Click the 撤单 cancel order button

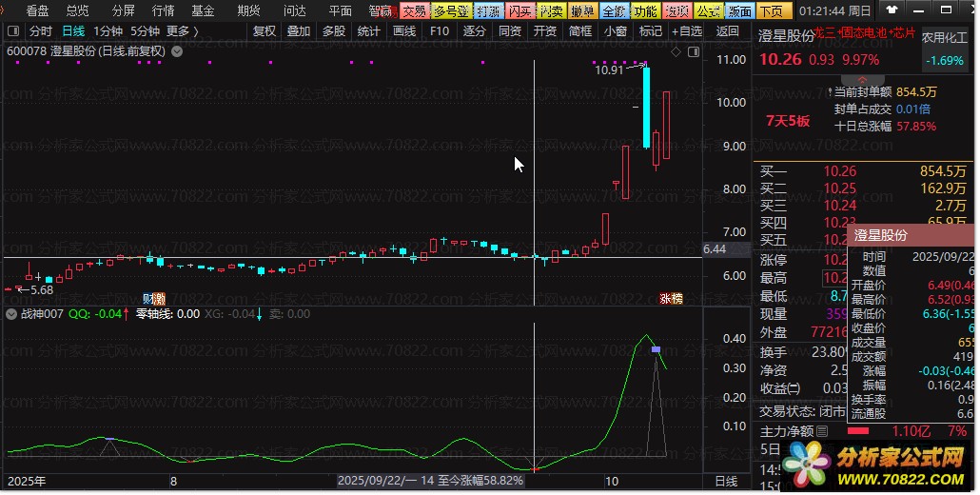coord(582,11)
